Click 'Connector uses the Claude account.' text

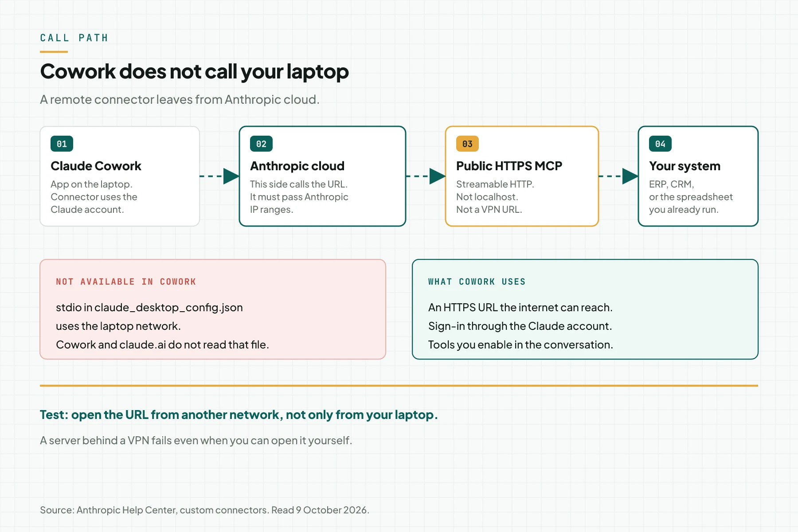coord(94,203)
